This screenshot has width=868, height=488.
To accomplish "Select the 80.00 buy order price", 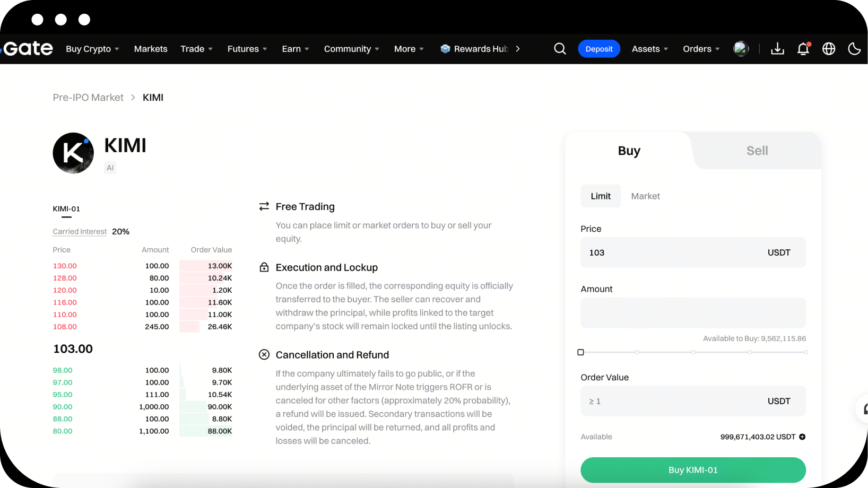I will coord(63,431).
